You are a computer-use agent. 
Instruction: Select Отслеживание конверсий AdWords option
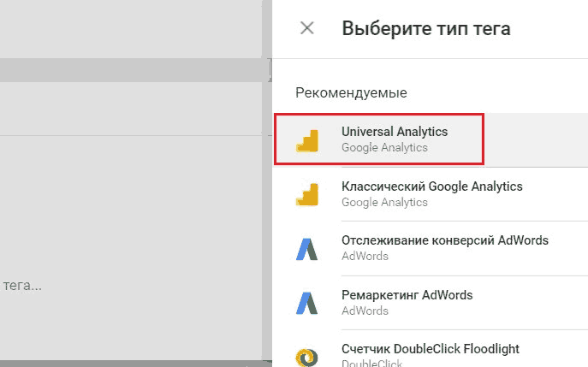click(x=444, y=240)
